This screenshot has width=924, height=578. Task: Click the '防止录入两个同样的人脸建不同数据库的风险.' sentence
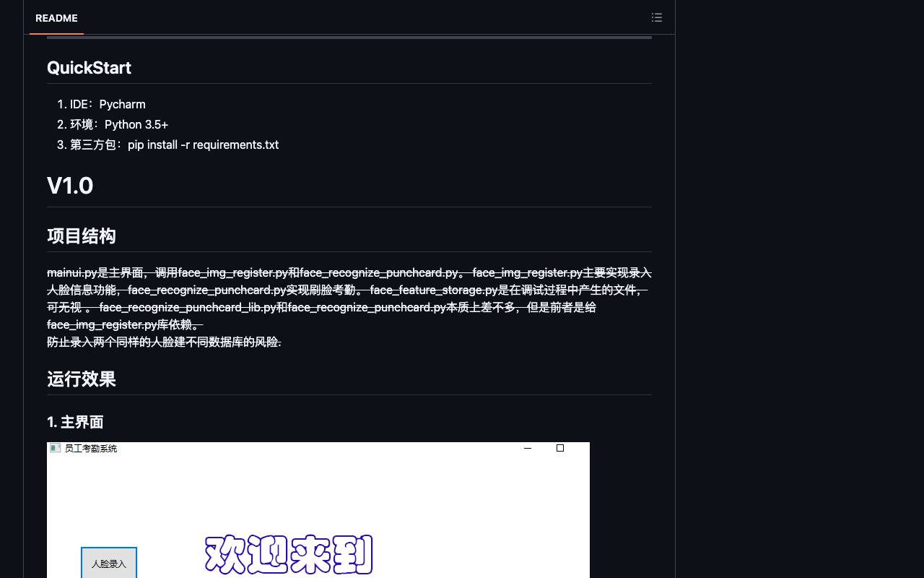[164, 342]
